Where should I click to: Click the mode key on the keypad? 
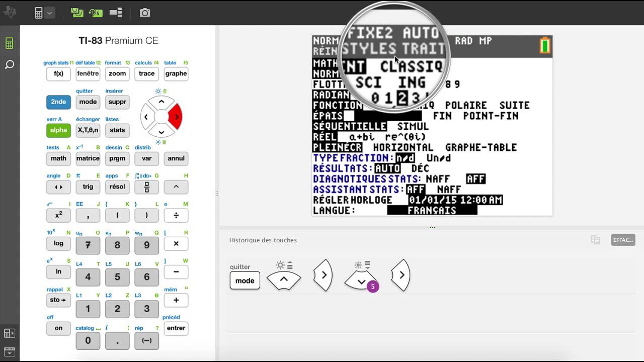[x=88, y=102]
